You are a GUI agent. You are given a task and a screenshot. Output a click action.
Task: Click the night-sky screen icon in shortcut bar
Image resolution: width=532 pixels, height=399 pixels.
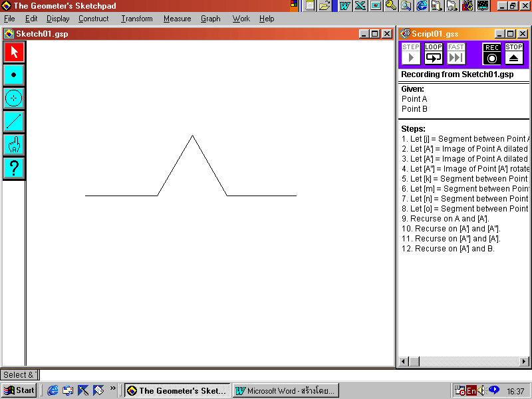[483, 5]
